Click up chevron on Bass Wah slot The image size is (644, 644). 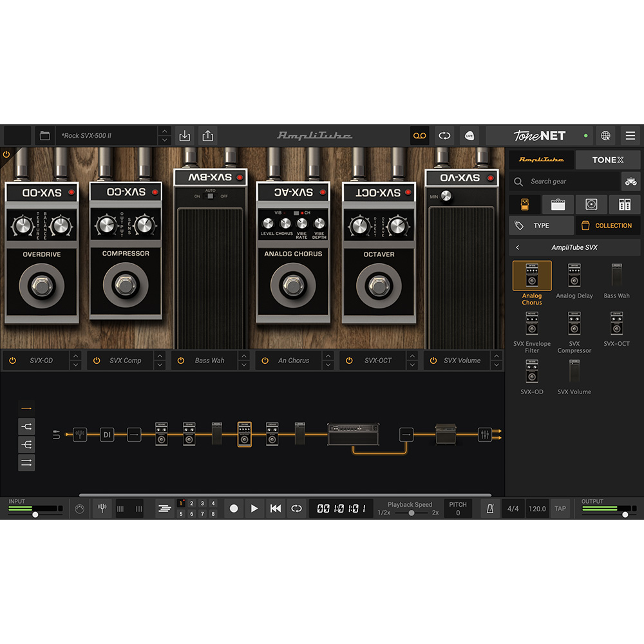coord(244,355)
